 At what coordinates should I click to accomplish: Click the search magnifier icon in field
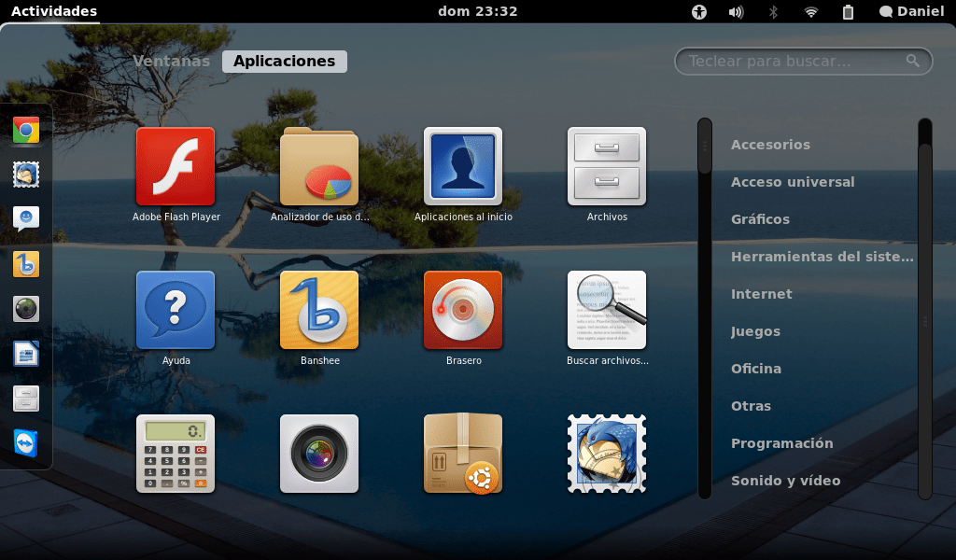[x=913, y=61]
